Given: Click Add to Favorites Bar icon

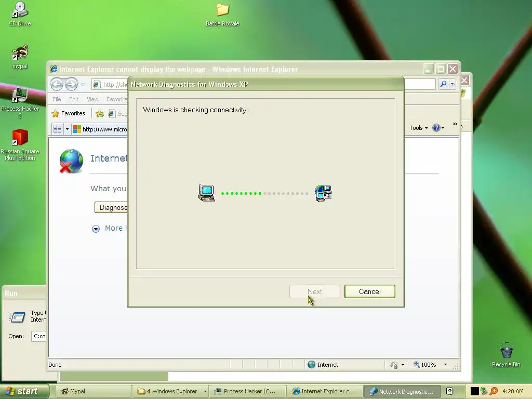Looking at the screenshot, I should pos(99,114).
